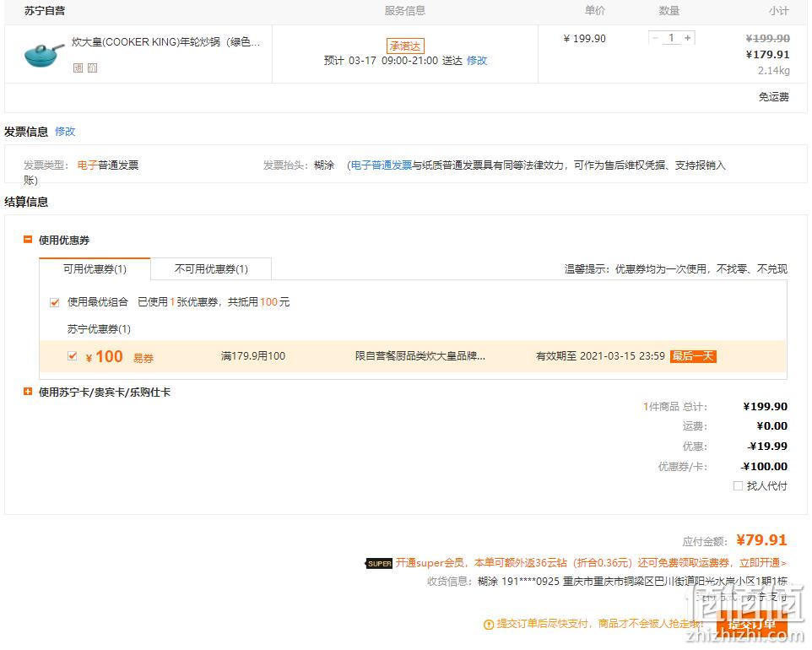Screen dimensions: 812x650
Task: Click the payable amount ¥79.91
Action: (x=761, y=540)
